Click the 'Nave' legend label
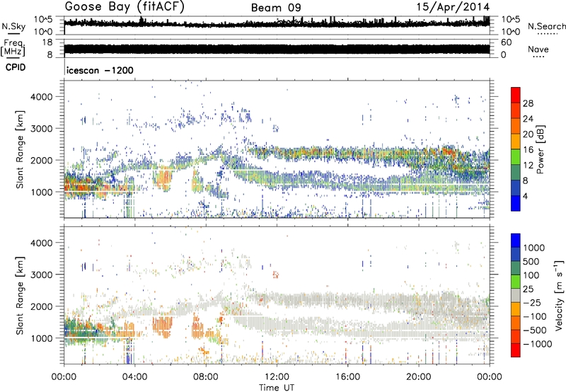Viewport: 566px width, 392px height. [538, 49]
